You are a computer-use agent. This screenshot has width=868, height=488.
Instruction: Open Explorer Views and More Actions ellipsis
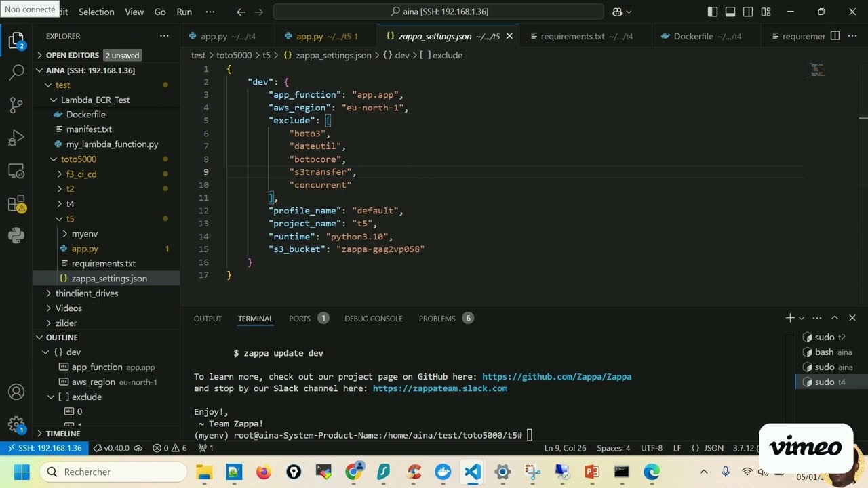164,36
